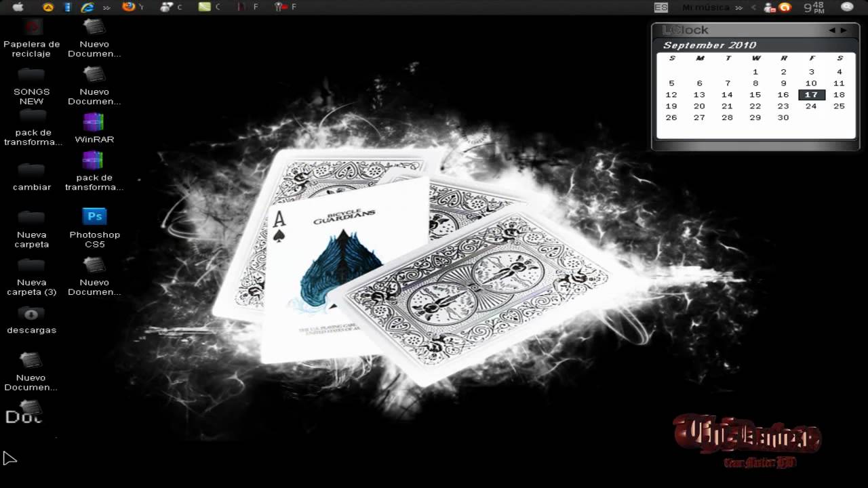Show hidden tray icons arrow
This screenshot has height=488, width=868.
(x=753, y=7)
